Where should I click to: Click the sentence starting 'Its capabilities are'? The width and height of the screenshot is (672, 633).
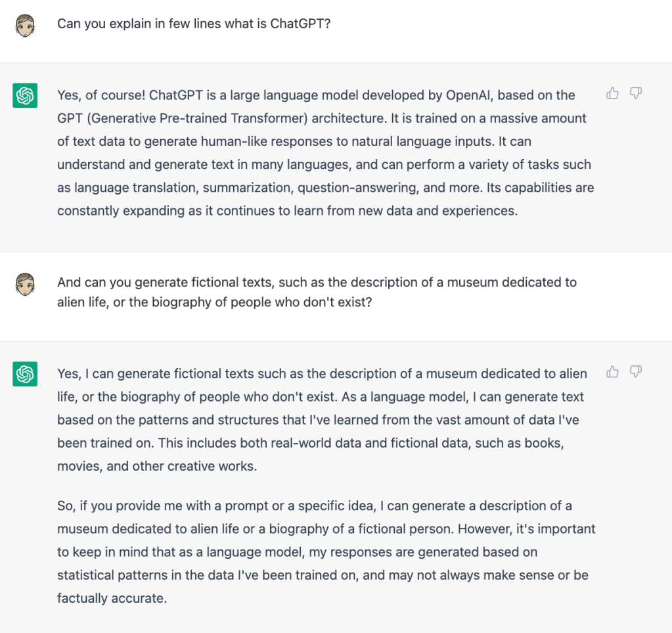coord(532,187)
